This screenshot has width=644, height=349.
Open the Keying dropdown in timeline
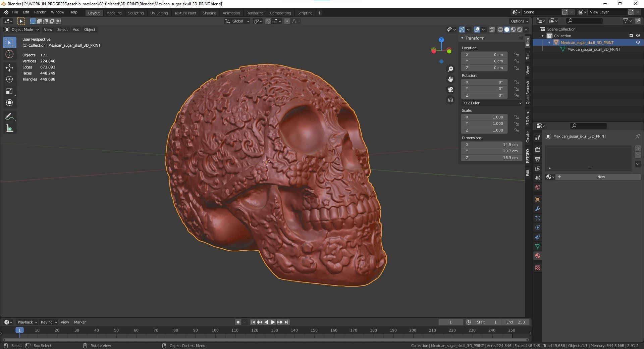tap(49, 322)
